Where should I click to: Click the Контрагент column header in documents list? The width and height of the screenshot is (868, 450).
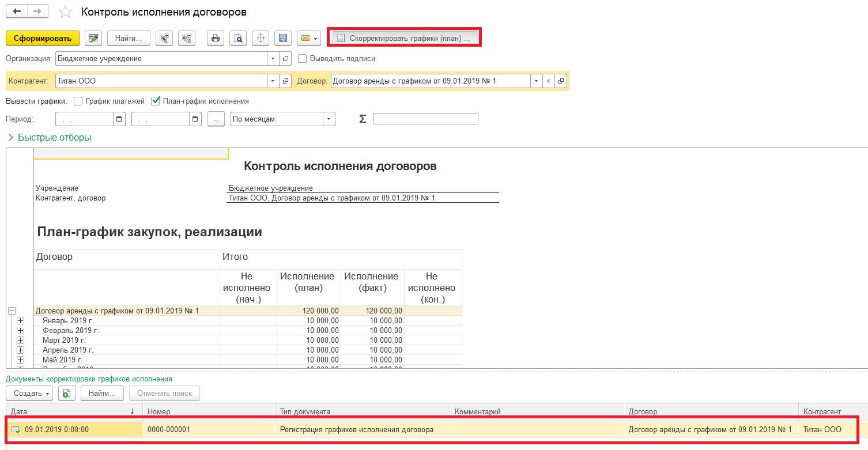click(833, 411)
